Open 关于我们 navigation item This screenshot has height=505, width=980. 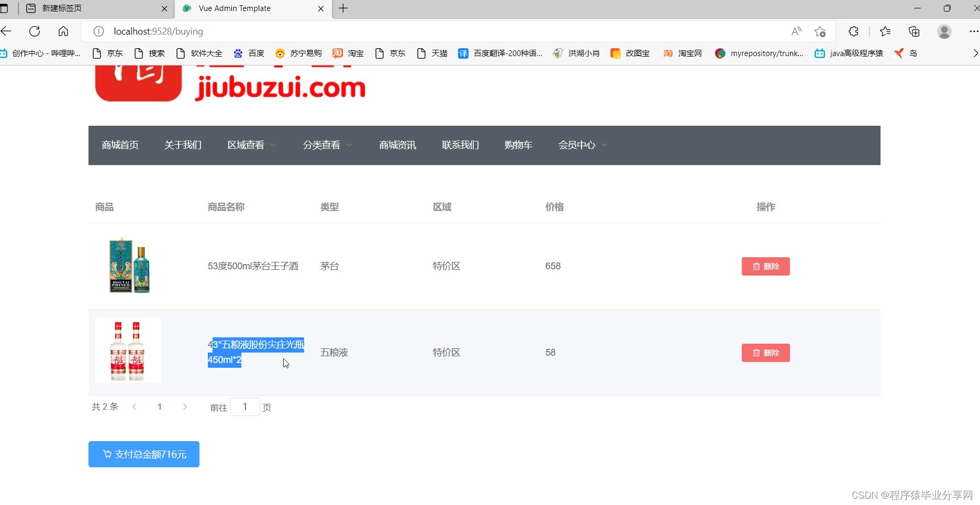(183, 145)
